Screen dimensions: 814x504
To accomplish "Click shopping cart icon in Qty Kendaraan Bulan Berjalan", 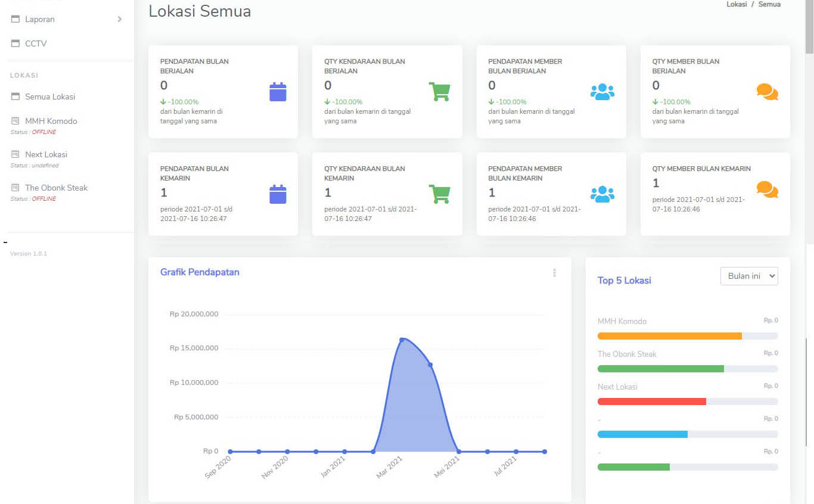I will (x=440, y=92).
